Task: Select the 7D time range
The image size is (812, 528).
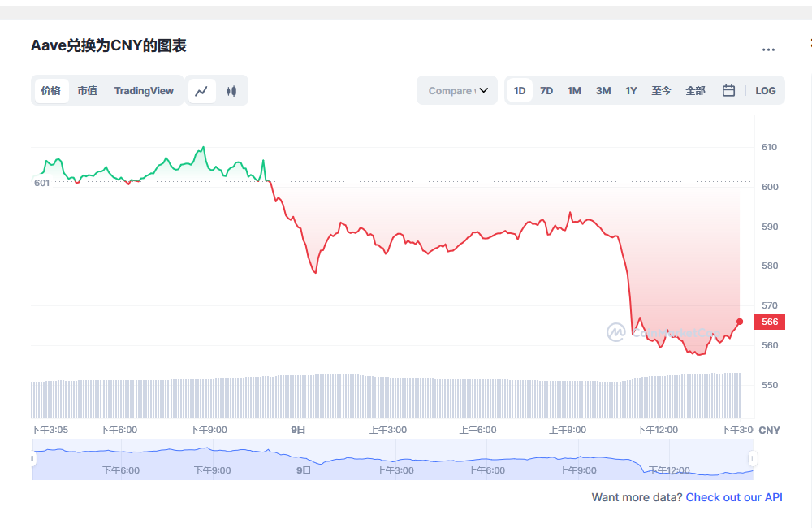Action: pos(546,91)
